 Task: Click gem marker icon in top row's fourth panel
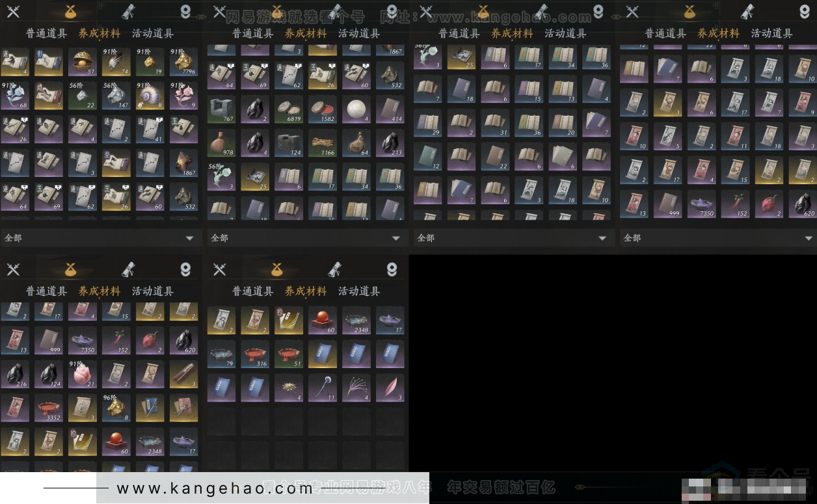point(805,12)
